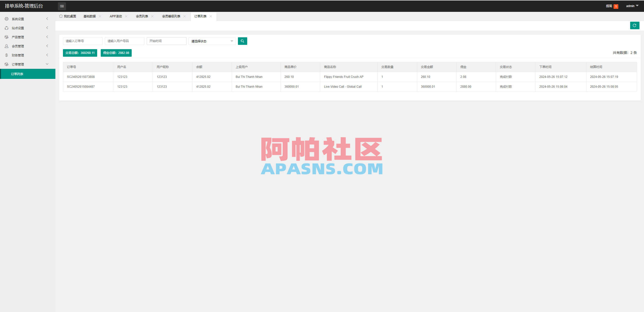644x312 pixels.
Task: Click the hamburger menu icon
Action: (x=62, y=6)
